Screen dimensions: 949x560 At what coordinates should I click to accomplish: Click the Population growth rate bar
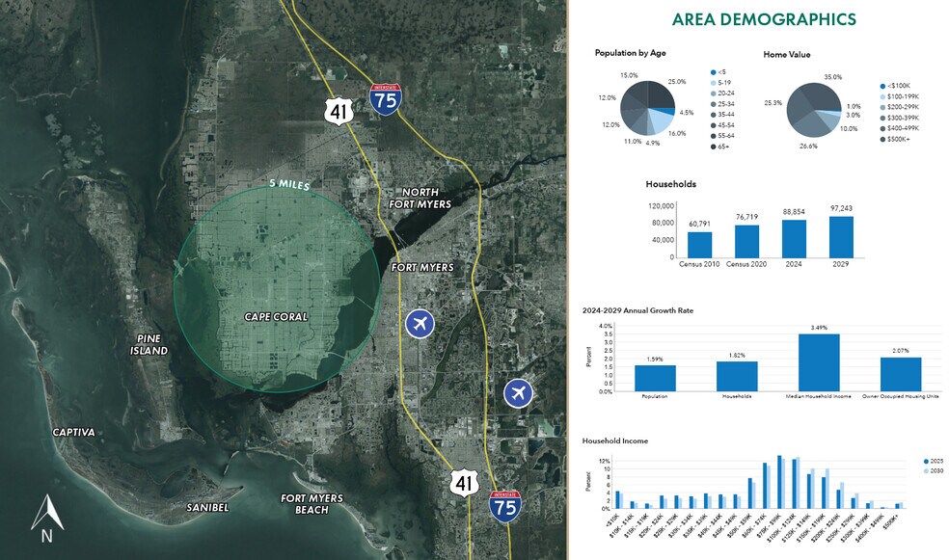(x=655, y=378)
